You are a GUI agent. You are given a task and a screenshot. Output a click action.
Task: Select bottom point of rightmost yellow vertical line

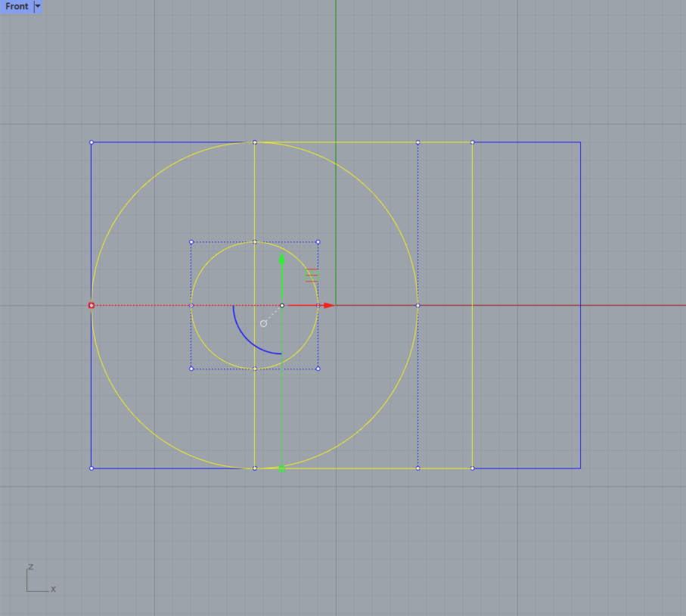pyautogui.click(x=473, y=468)
